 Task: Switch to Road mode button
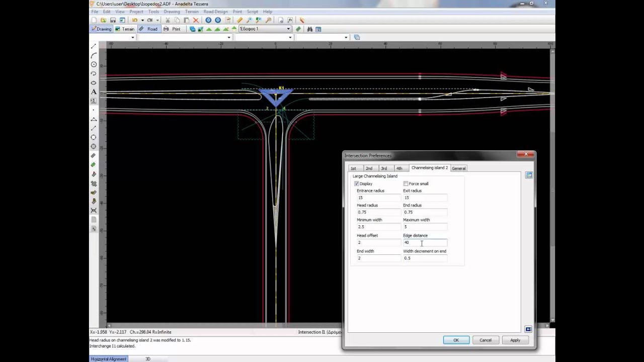[x=149, y=29]
